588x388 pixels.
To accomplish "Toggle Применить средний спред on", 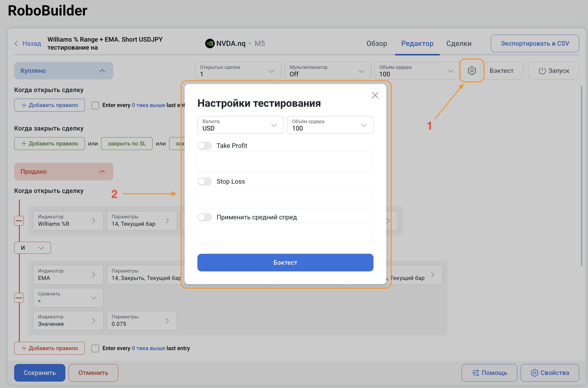I will 205,217.
